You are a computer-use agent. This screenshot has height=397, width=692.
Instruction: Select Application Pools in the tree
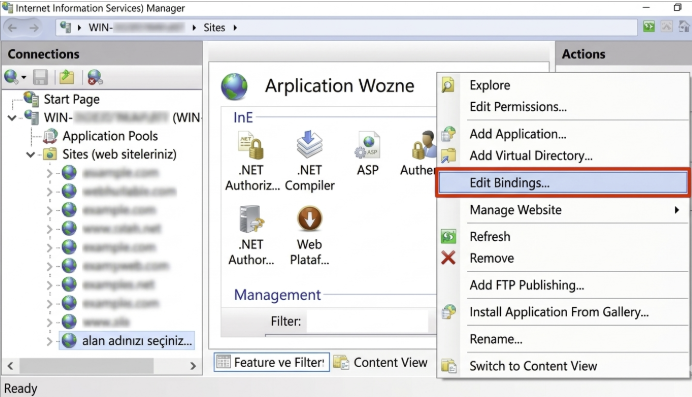[x=110, y=136]
